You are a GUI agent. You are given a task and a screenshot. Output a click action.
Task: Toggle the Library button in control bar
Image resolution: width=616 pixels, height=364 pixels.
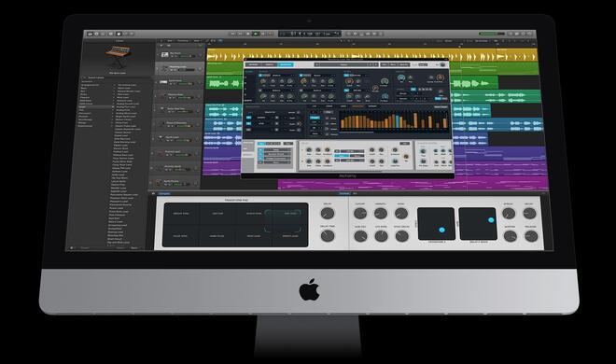pyautogui.click(x=90, y=35)
